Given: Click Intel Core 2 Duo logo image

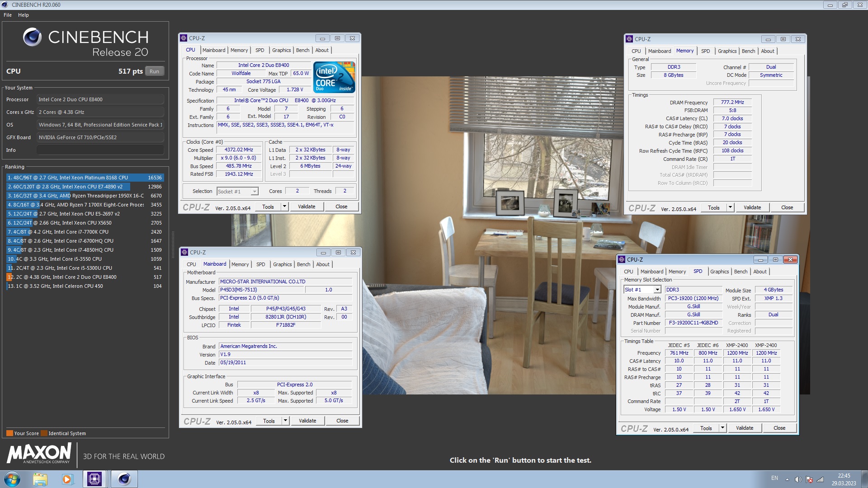Looking at the screenshot, I should point(334,77).
